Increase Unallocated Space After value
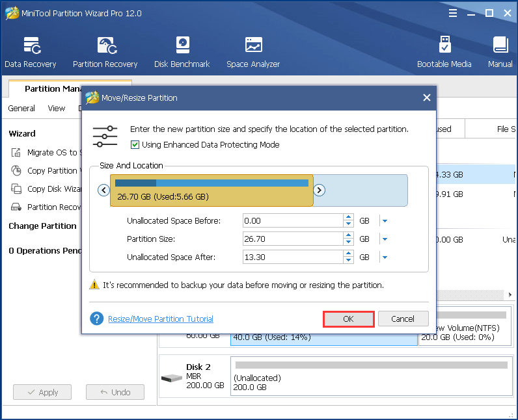518x420 pixels. [x=349, y=254]
